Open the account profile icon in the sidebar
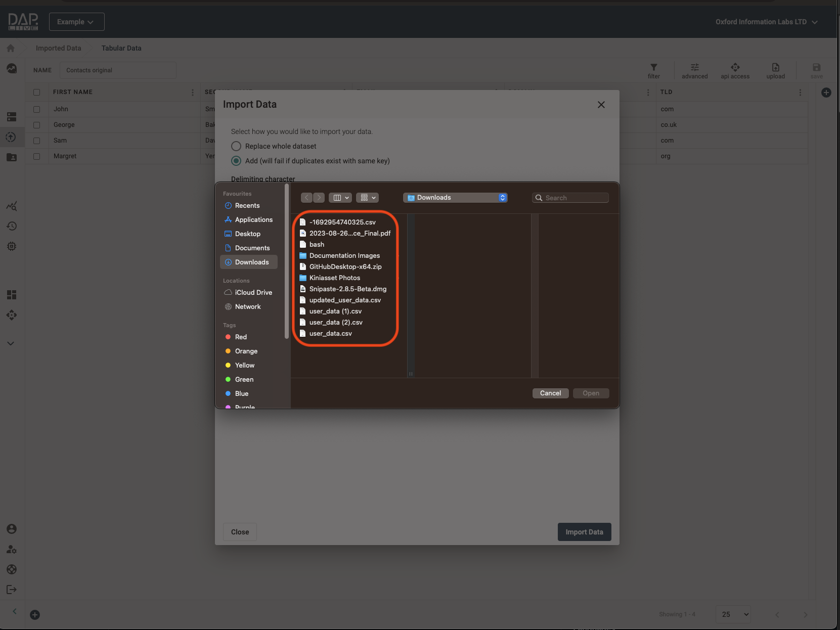Screen dimensions: 840x630 [11, 529]
